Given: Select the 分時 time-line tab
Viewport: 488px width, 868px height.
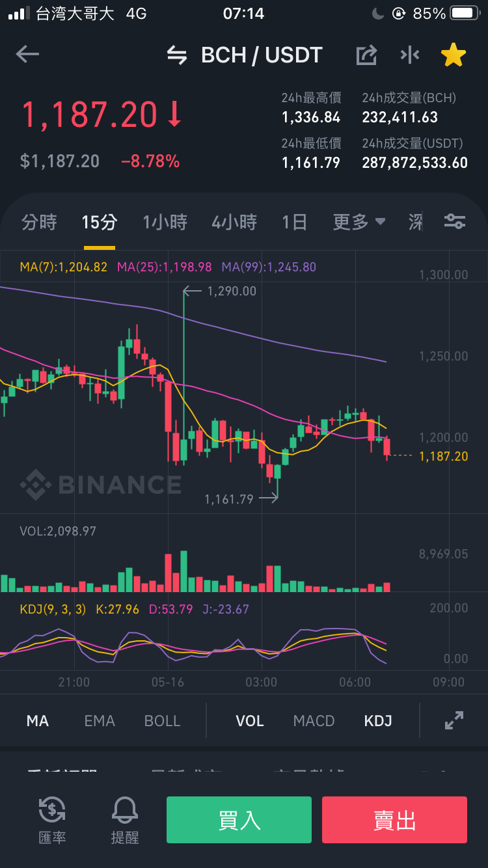Looking at the screenshot, I should click(x=39, y=223).
